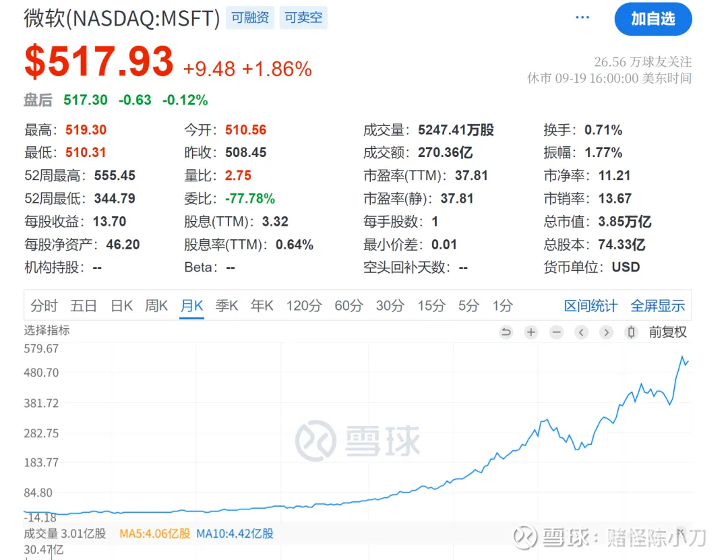Click the 26.56 万球友关注 followers text

tap(642, 62)
